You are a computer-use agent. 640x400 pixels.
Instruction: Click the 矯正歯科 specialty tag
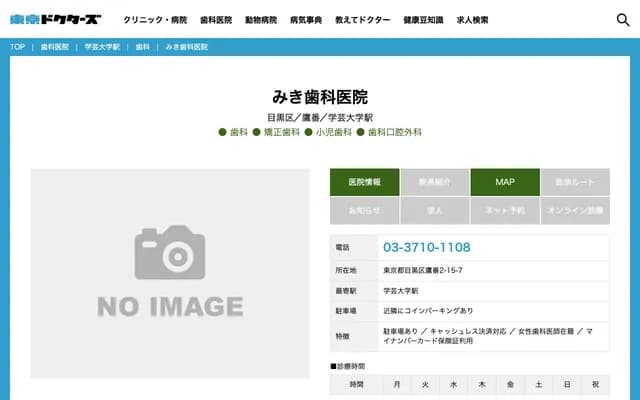coord(281,132)
